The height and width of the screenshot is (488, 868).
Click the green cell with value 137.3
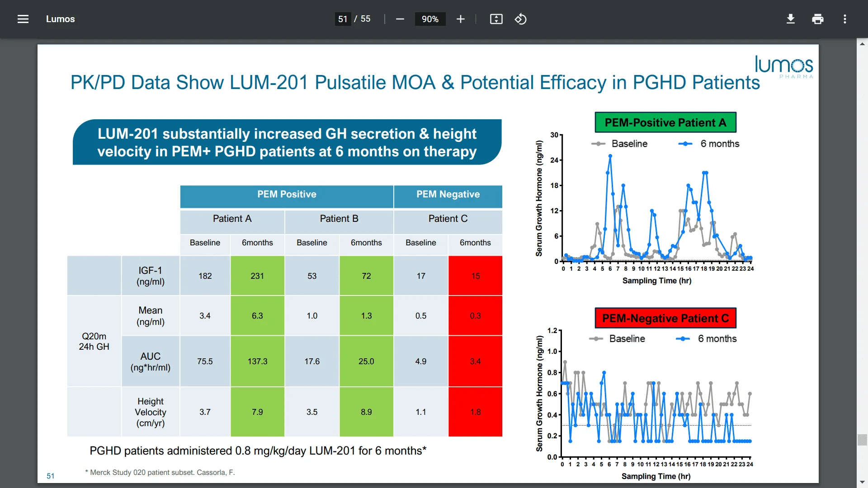(257, 361)
